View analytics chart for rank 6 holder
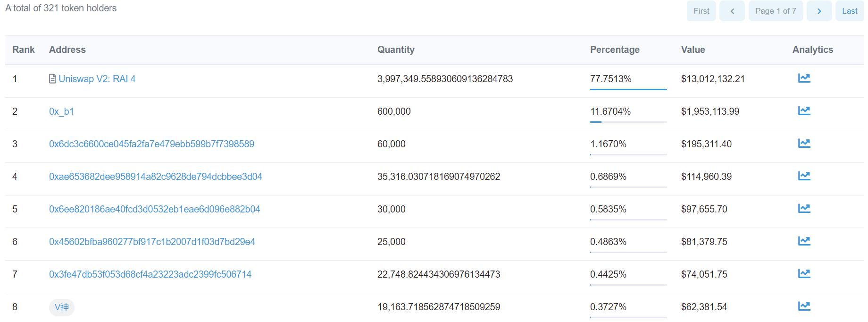 tap(804, 241)
